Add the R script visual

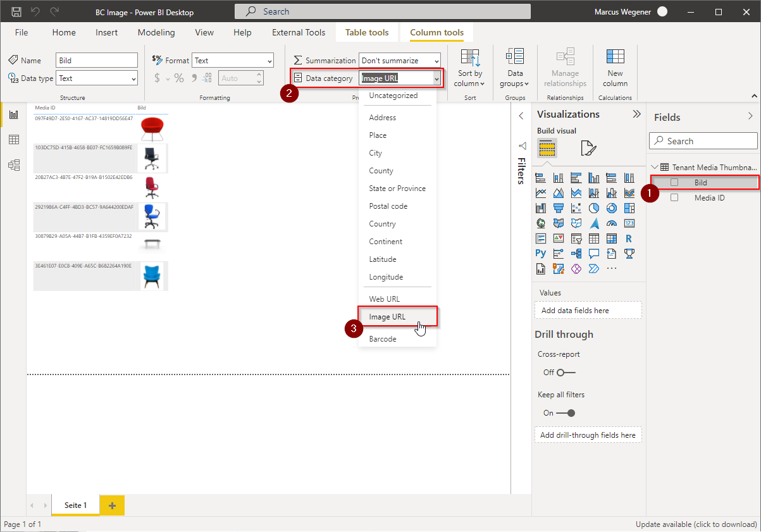(629, 238)
